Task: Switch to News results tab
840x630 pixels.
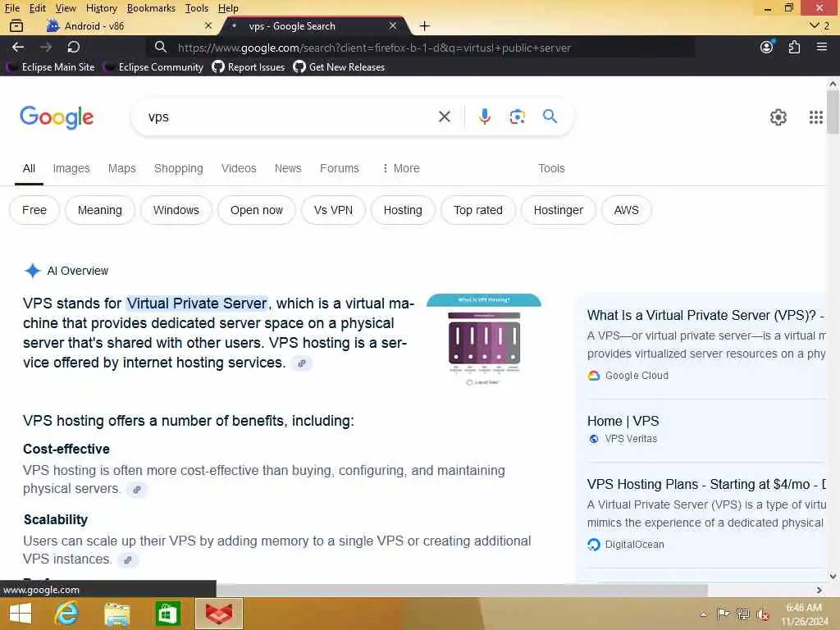Action: point(288,168)
